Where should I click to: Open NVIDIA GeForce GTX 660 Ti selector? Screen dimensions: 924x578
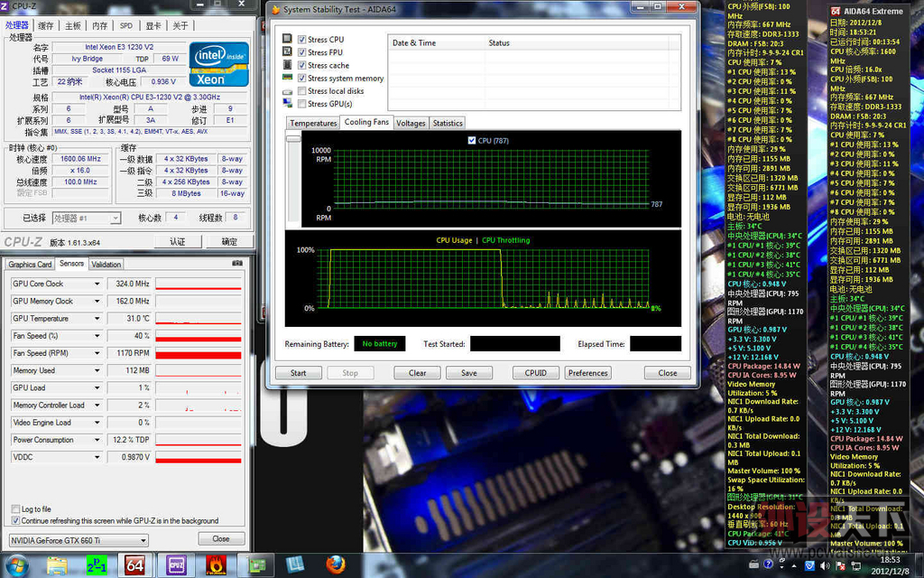click(79, 540)
